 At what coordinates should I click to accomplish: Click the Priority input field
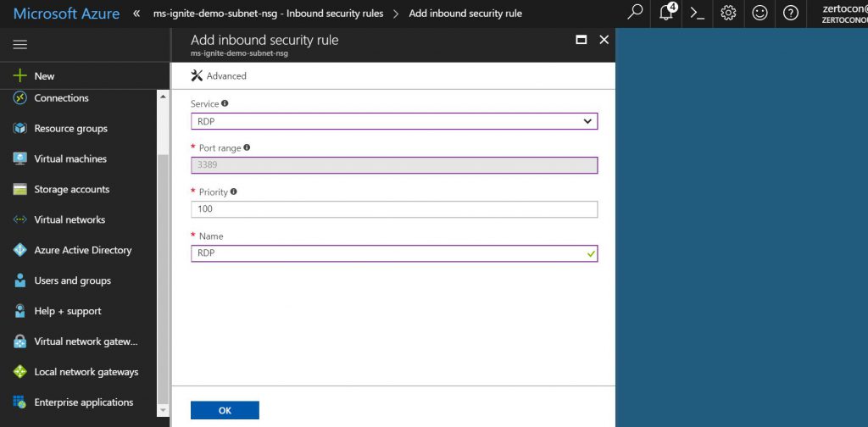pyautogui.click(x=394, y=209)
